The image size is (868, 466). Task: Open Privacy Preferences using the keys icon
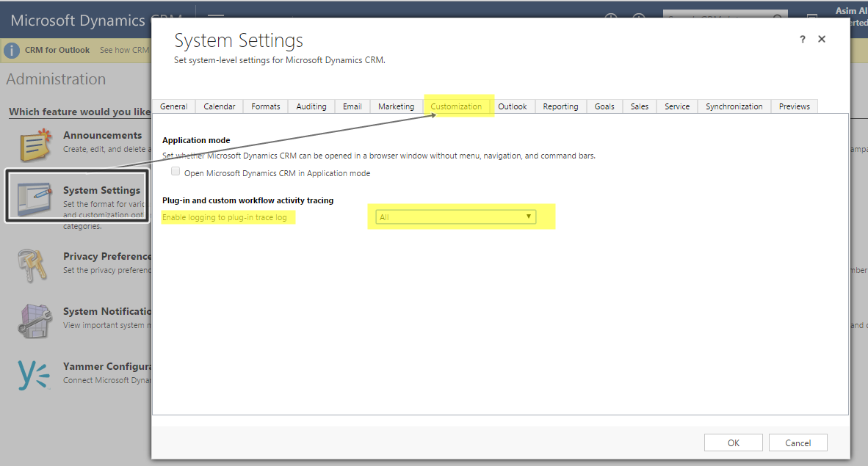(33, 263)
